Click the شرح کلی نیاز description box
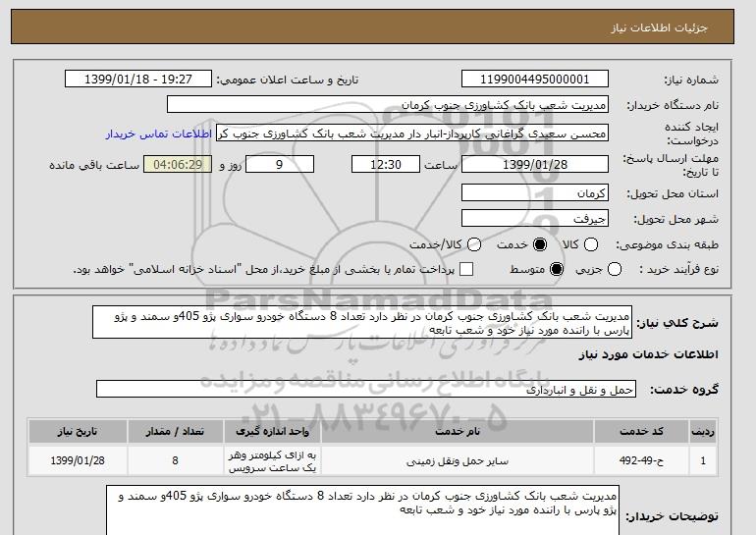 (x=362, y=322)
